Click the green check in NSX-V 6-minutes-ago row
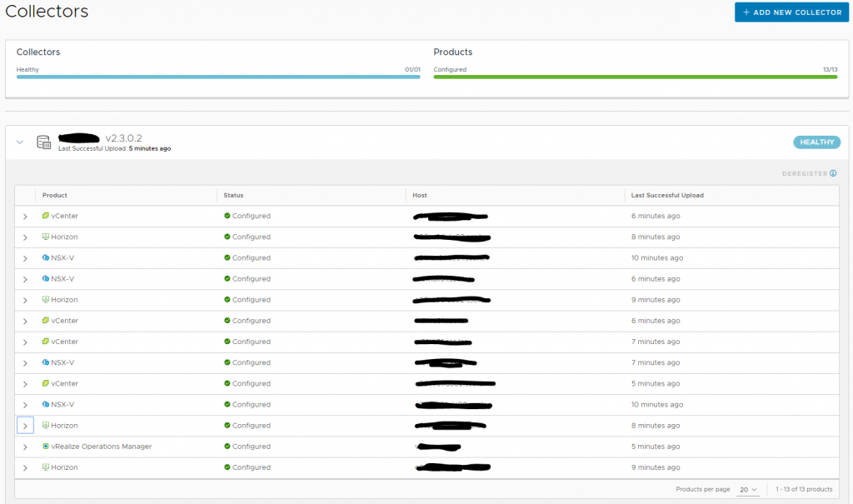The width and height of the screenshot is (853, 504). click(227, 279)
